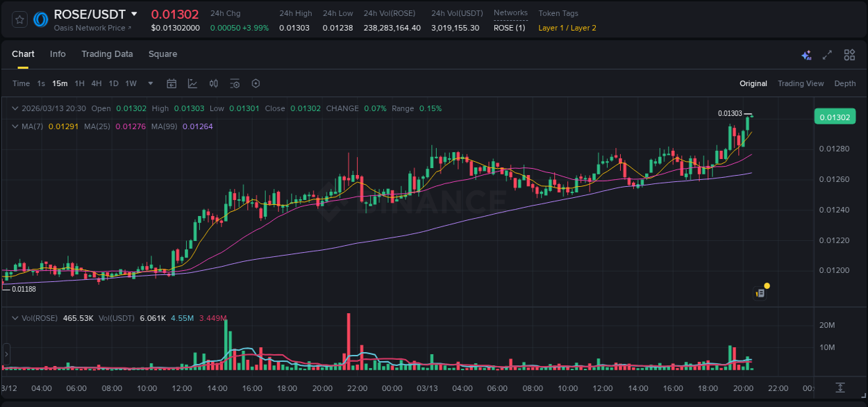868x407 pixels.
Task: Open the Square tab
Action: (x=163, y=54)
